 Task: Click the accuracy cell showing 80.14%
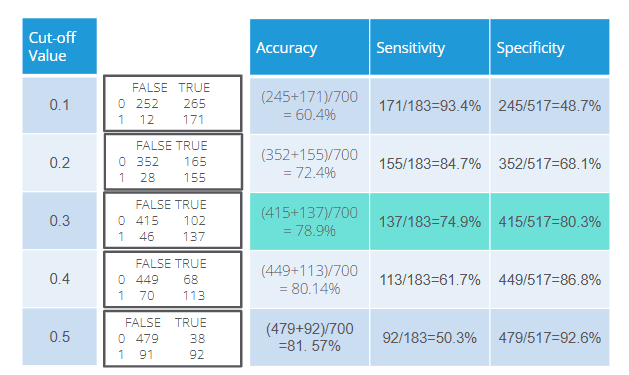click(x=309, y=280)
